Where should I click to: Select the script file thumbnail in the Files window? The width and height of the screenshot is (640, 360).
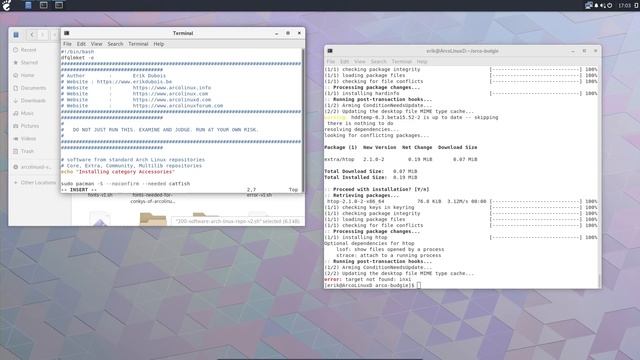(x=100, y=219)
